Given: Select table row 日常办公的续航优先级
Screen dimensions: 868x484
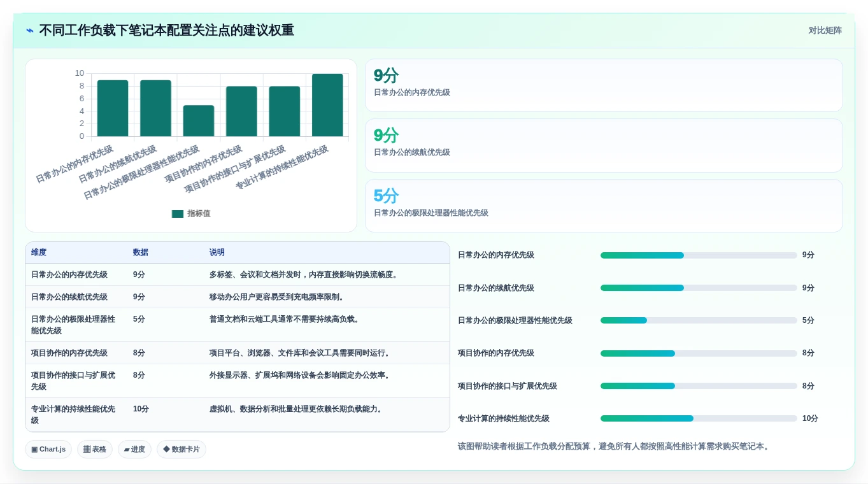Looking at the screenshot, I should tap(238, 297).
